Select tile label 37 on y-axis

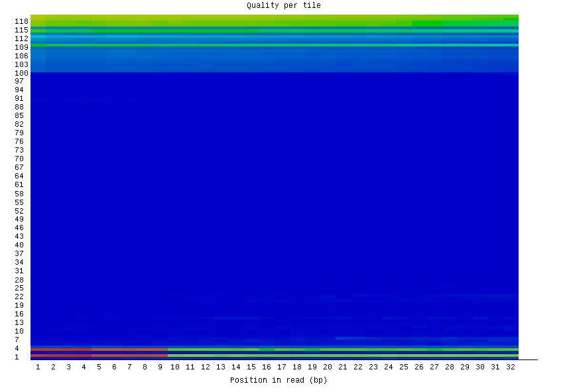19,253
